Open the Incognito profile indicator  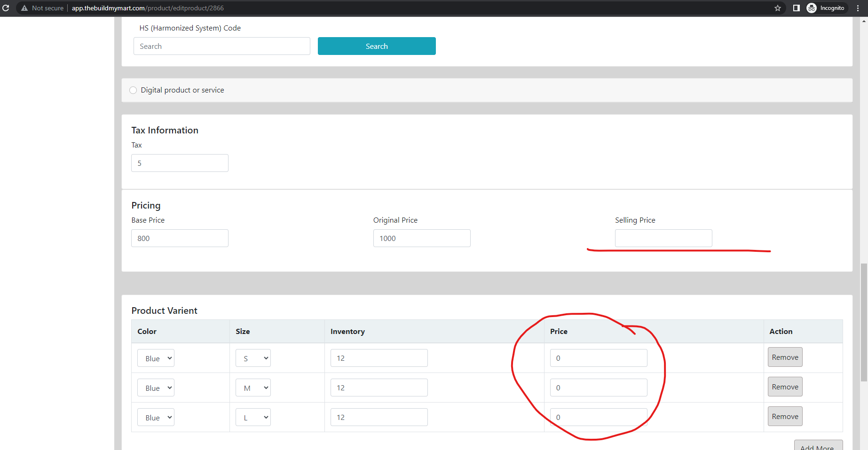pos(827,8)
